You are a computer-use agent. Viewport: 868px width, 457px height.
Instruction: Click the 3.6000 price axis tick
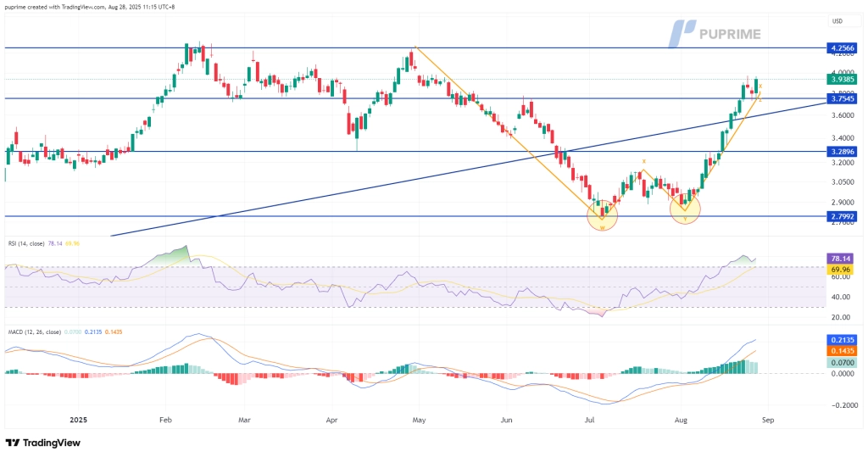coord(842,116)
